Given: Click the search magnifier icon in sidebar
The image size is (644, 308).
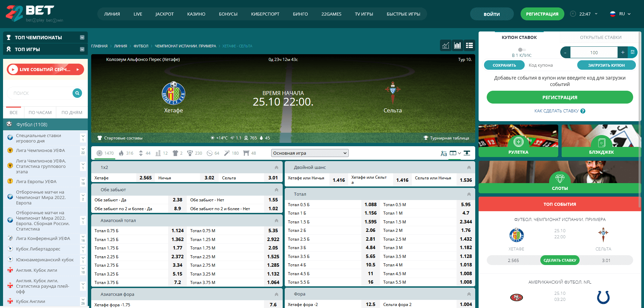Looking at the screenshot, I should pyautogui.click(x=77, y=93).
